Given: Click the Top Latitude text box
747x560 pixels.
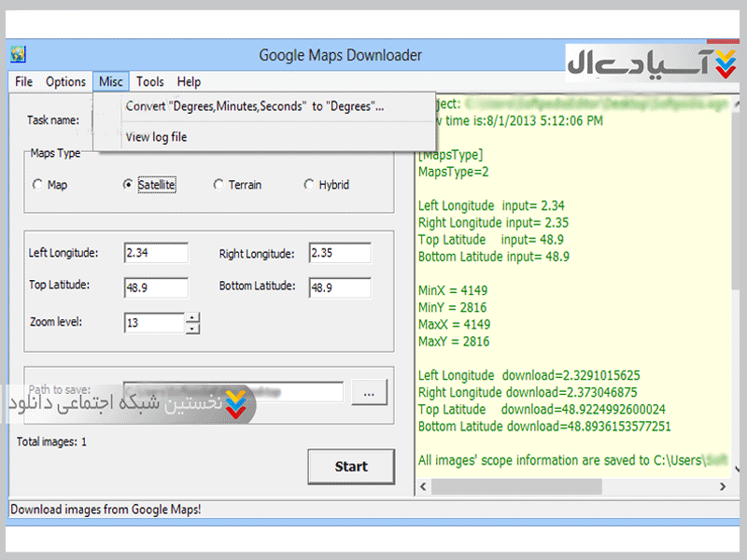Looking at the screenshot, I should tap(156, 287).
